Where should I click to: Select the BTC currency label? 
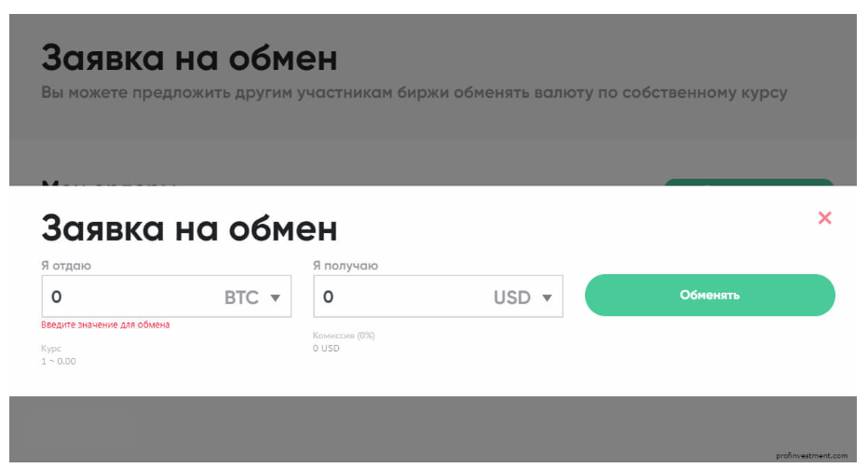pos(241,298)
